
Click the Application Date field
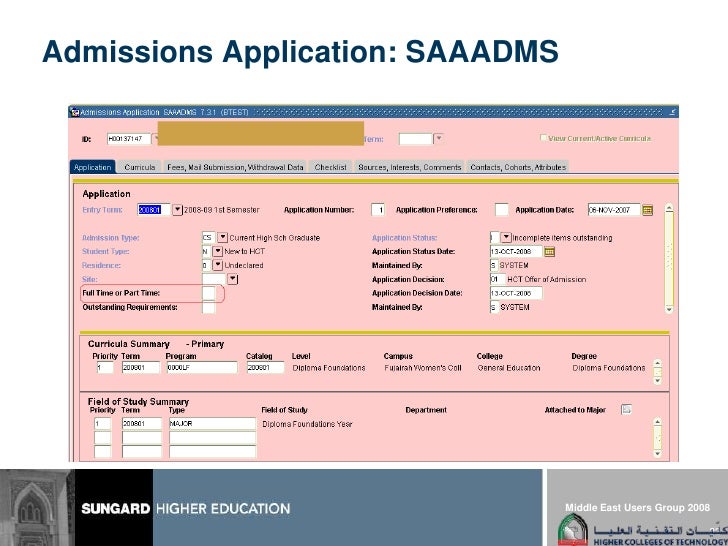pos(614,210)
